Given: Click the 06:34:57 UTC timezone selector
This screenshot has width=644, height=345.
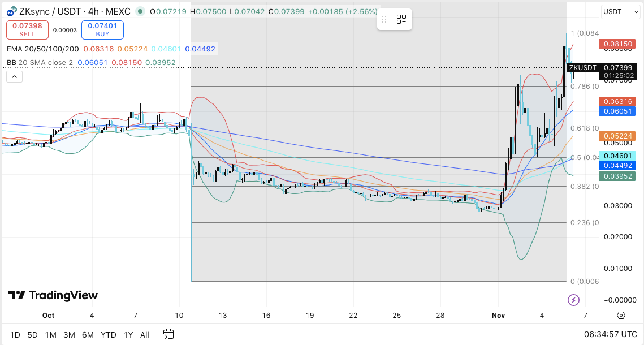Looking at the screenshot, I should [611, 334].
